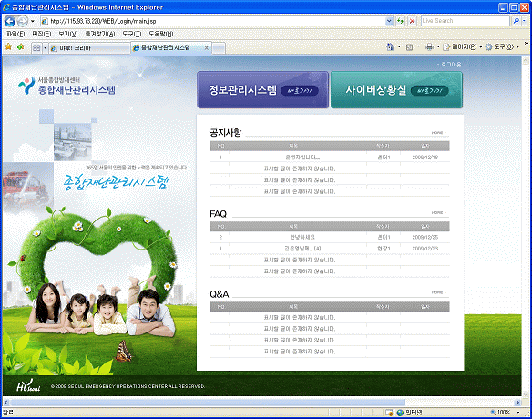Open the 운영자입니다... notice post

point(302,158)
